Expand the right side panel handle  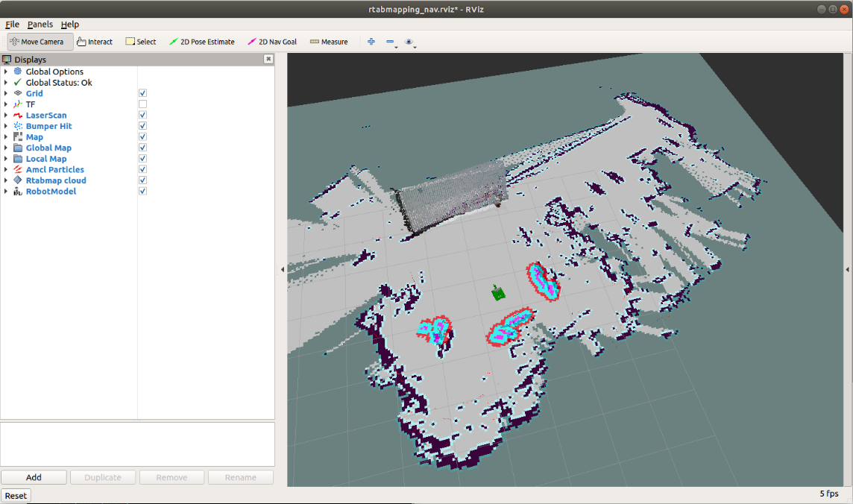pyautogui.click(x=847, y=269)
